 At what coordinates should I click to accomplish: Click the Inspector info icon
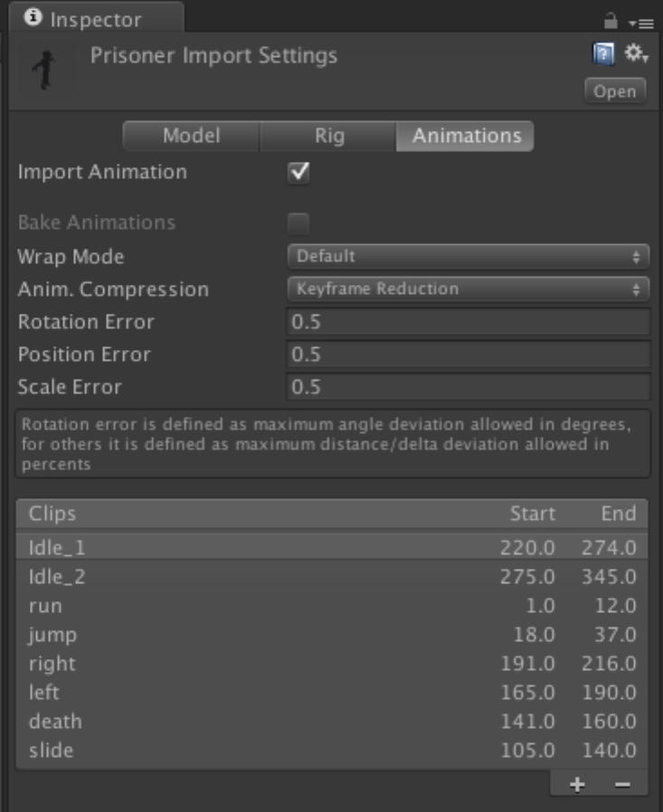tap(33, 17)
